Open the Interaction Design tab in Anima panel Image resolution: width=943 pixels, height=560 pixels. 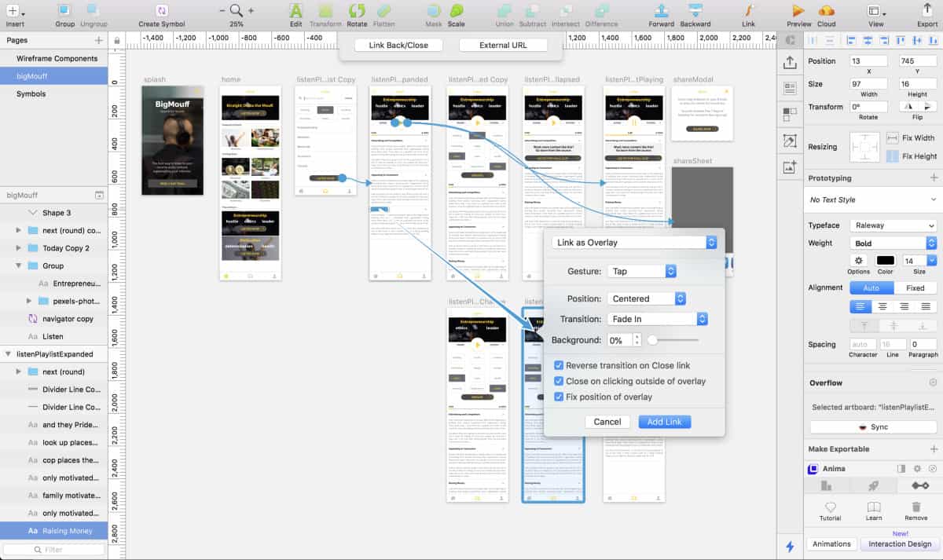pyautogui.click(x=898, y=544)
